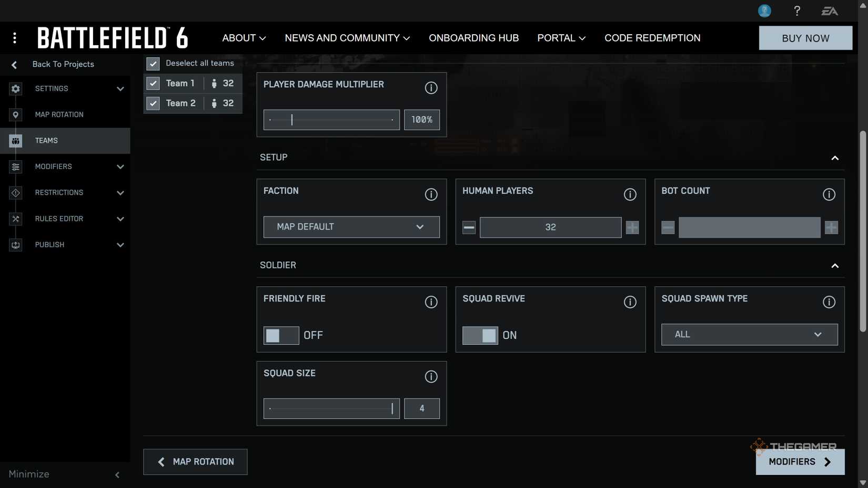The height and width of the screenshot is (488, 868).
Task: Adjust the Player Damage Multiplier slider
Action: pyautogui.click(x=292, y=119)
